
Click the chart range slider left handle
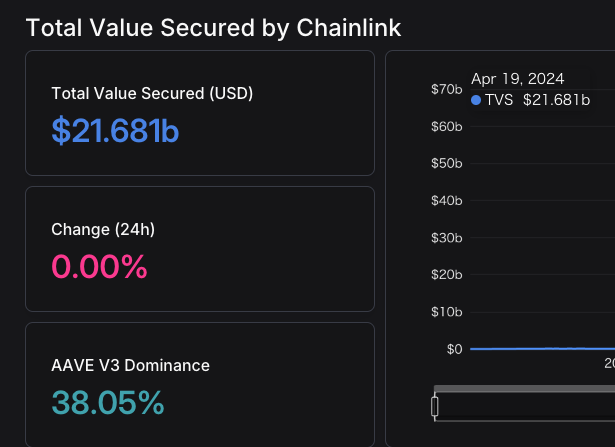[x=435, y=406]
